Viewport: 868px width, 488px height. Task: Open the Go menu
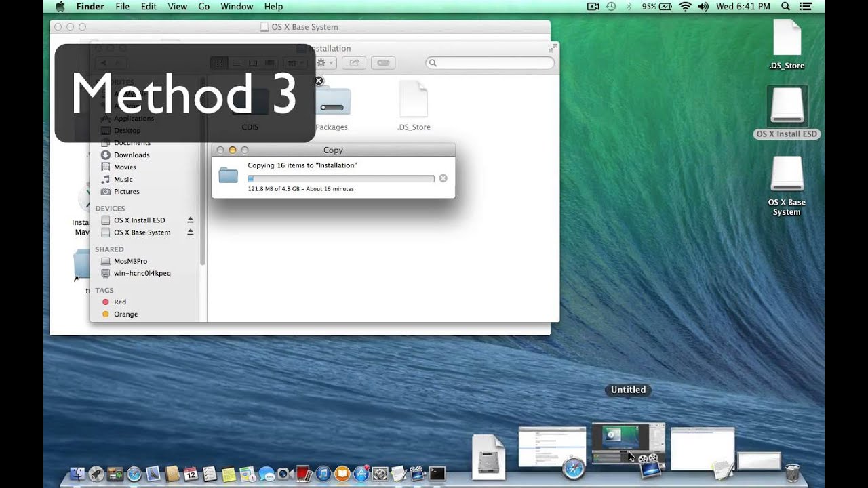(204, 7)
